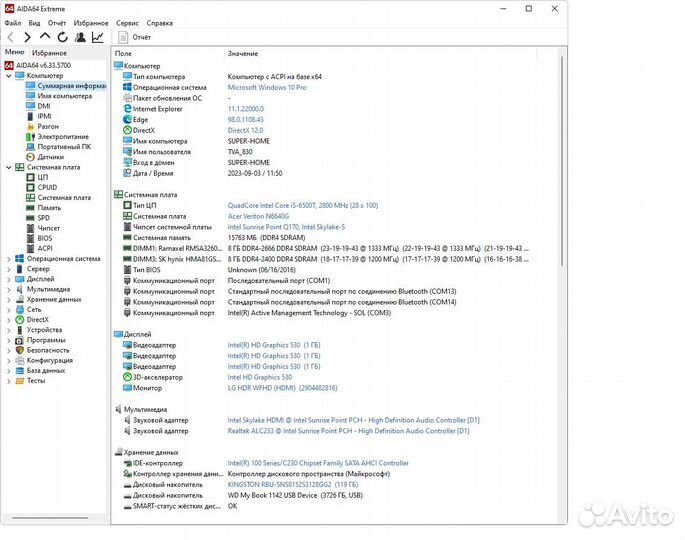Click the Forward navigation arrow
Viewport: 685px width, 540px height.
coord(27,38)
